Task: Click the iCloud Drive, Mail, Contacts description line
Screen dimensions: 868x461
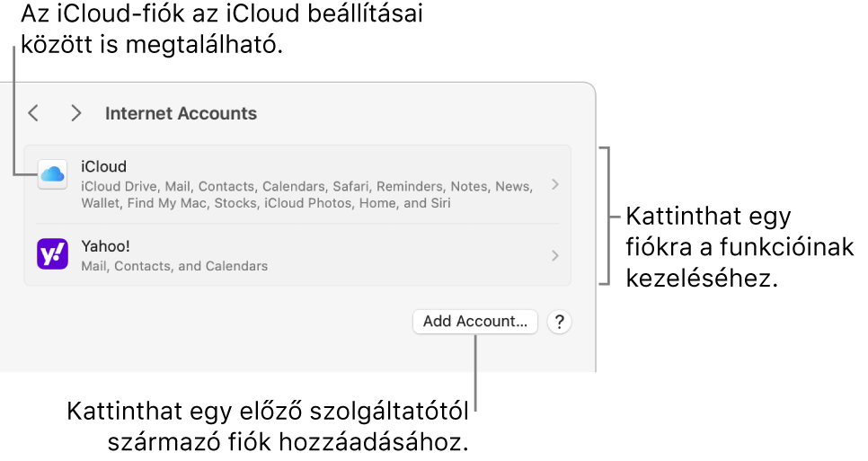Action: coord(306,186)
